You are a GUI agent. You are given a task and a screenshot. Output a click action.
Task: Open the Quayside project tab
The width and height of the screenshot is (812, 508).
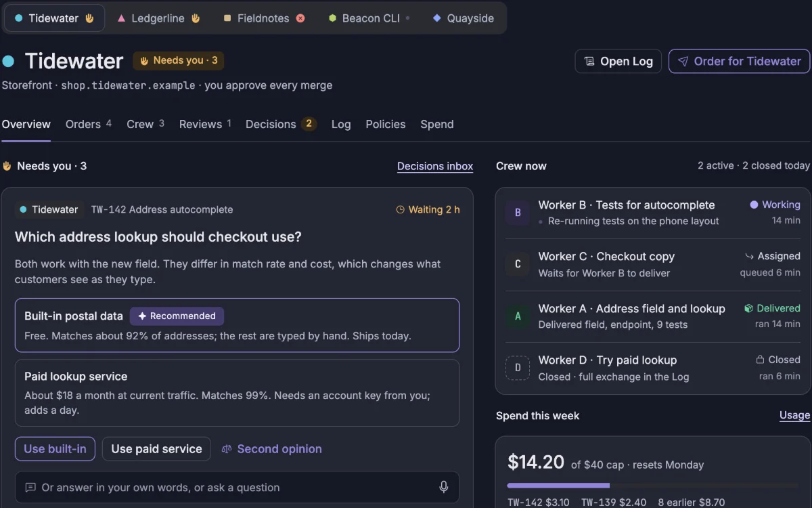tap(464, 18)
